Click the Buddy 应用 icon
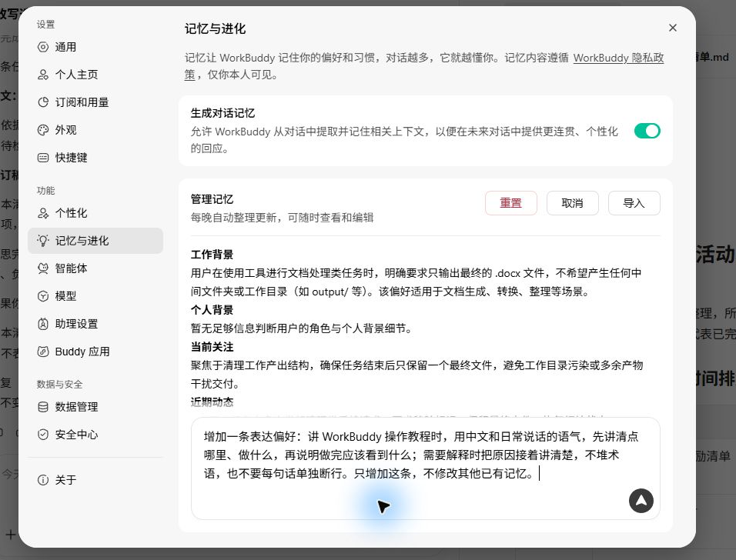Viewport: 736px width, 560px height. click(42, 352)
